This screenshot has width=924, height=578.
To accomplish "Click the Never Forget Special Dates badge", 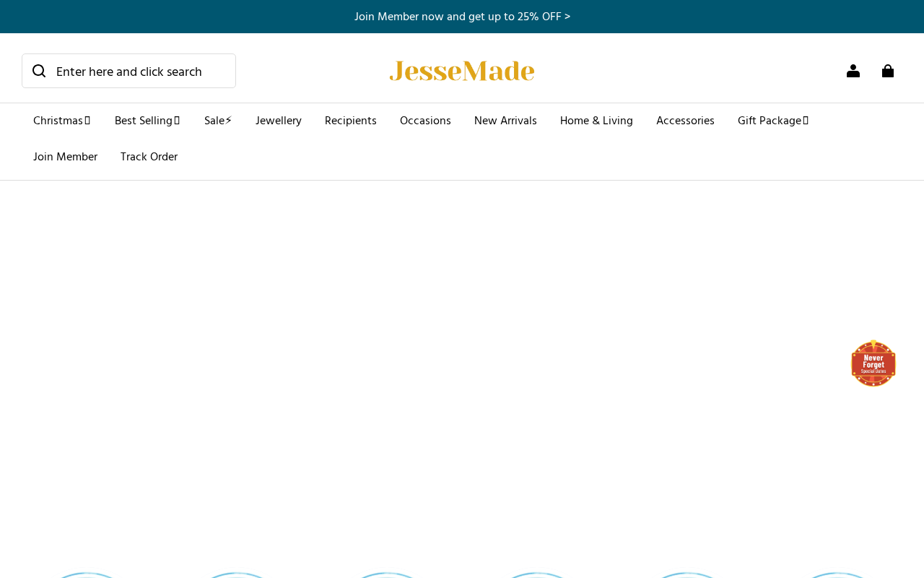I will pyautogui.click(x=873, y=363).
